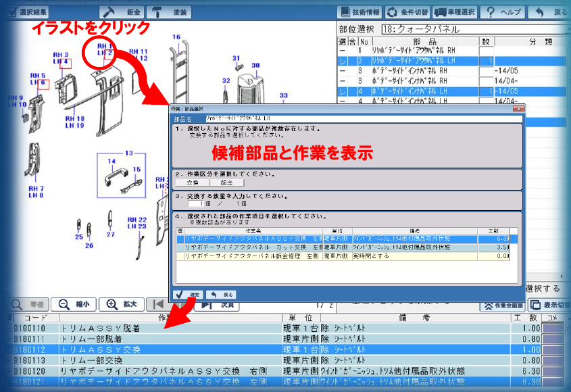Open the 選択結果 selection results view
This screenshot has width=571, height=392.
(x=28, y=12)
